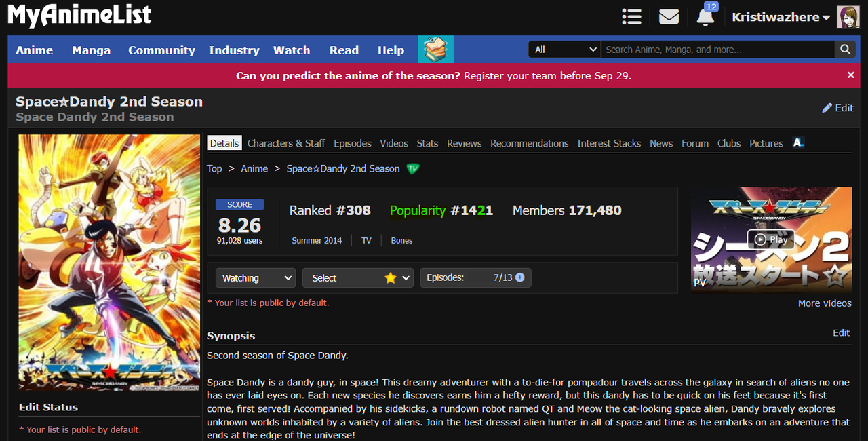Close the season prediction banner
Image resolution: width=868 pixels, height=441 pixels.
tap(851, 75)
